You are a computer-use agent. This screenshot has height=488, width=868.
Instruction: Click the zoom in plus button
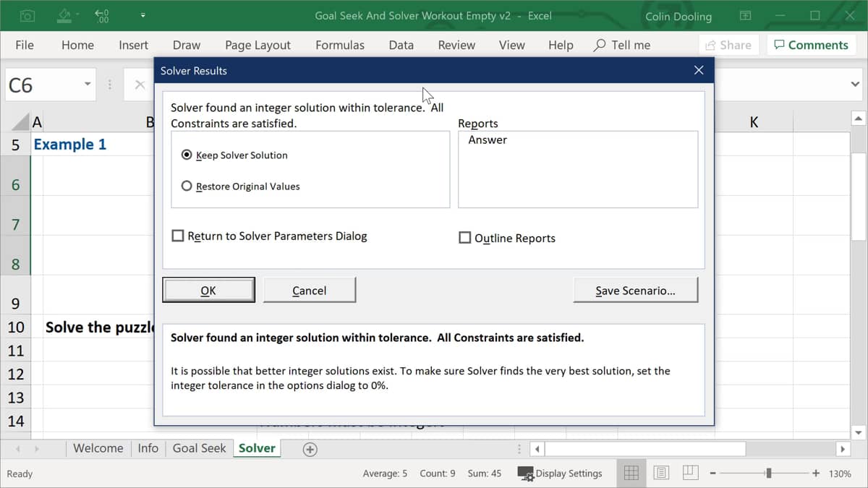816,474
